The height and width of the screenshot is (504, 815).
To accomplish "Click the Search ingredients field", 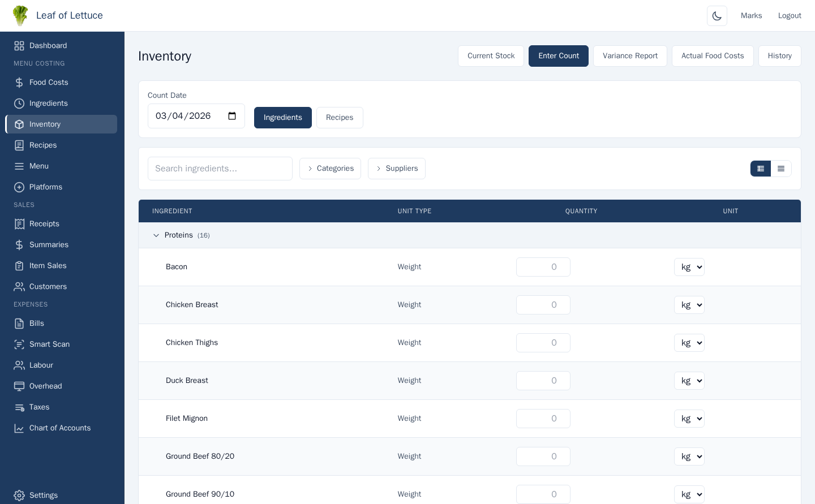I will [220, 169].
